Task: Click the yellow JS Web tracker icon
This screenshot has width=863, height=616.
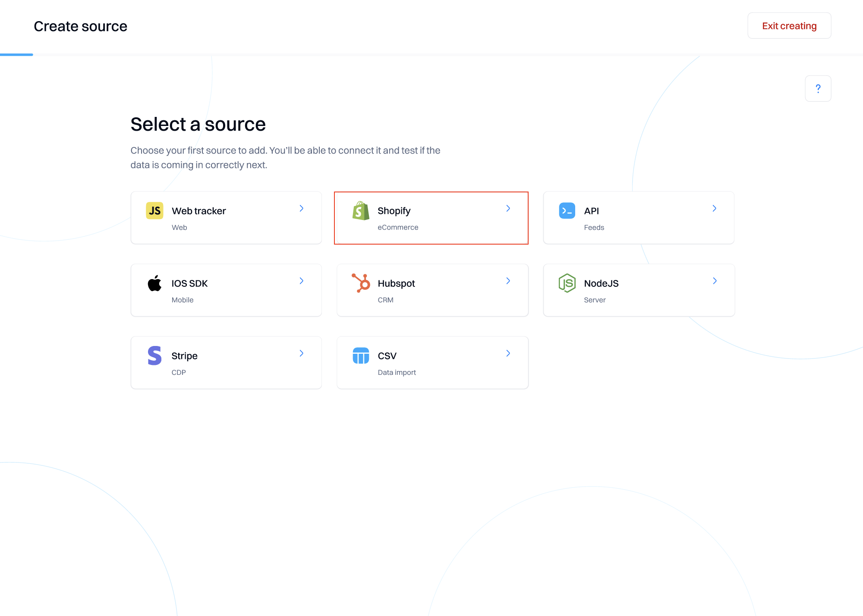Action: click(154, 211)
